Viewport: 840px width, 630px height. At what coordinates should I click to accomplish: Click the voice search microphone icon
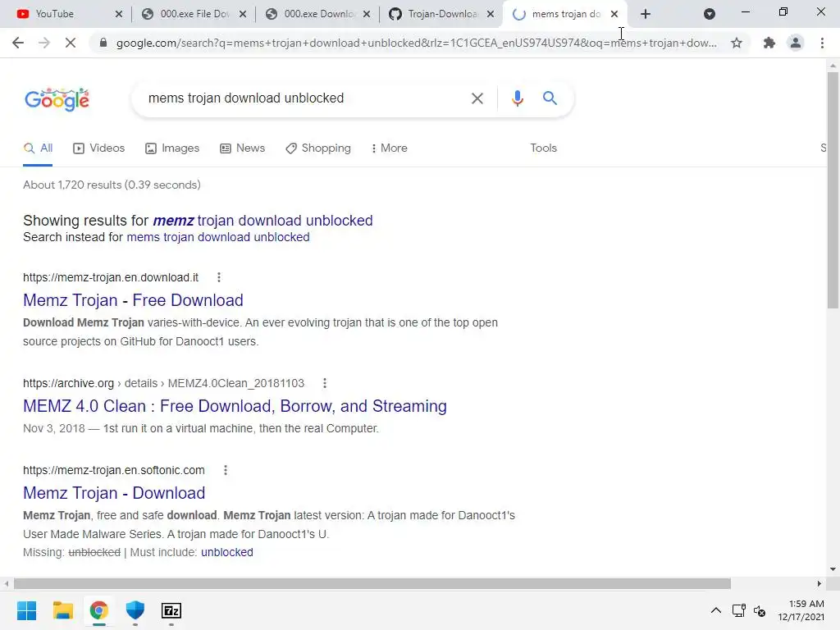tap(517, 98)
